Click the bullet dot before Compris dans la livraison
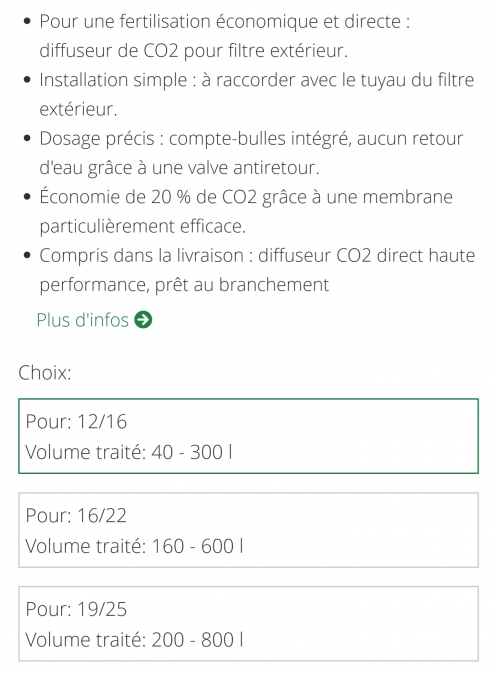Screen dimensions: 496x675 (x=28, y=256)
